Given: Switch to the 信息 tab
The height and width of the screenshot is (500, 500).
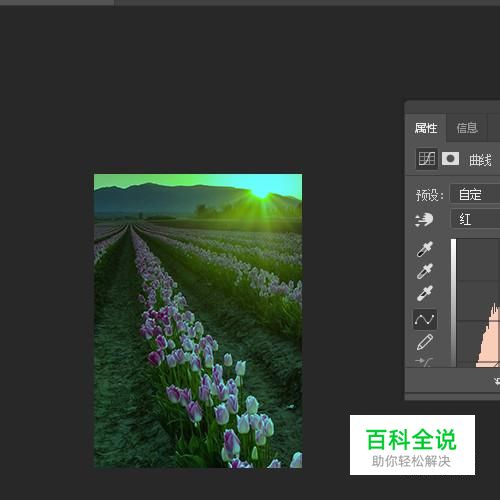Looking at the screenshot, I should pyautogui.click(x=467, y=128).
